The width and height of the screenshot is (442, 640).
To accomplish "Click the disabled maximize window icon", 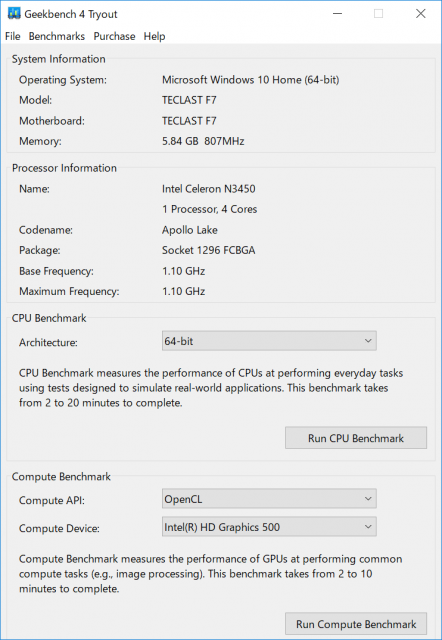I will [378, 13].
